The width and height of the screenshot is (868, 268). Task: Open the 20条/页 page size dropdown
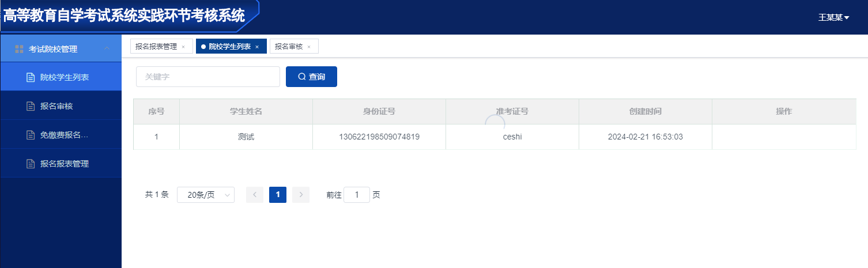pos(205,195)
